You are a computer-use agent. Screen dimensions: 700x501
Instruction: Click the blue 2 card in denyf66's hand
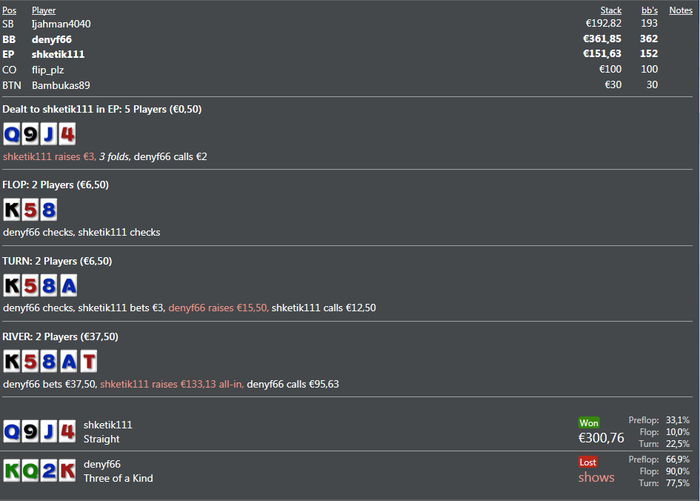48,470
